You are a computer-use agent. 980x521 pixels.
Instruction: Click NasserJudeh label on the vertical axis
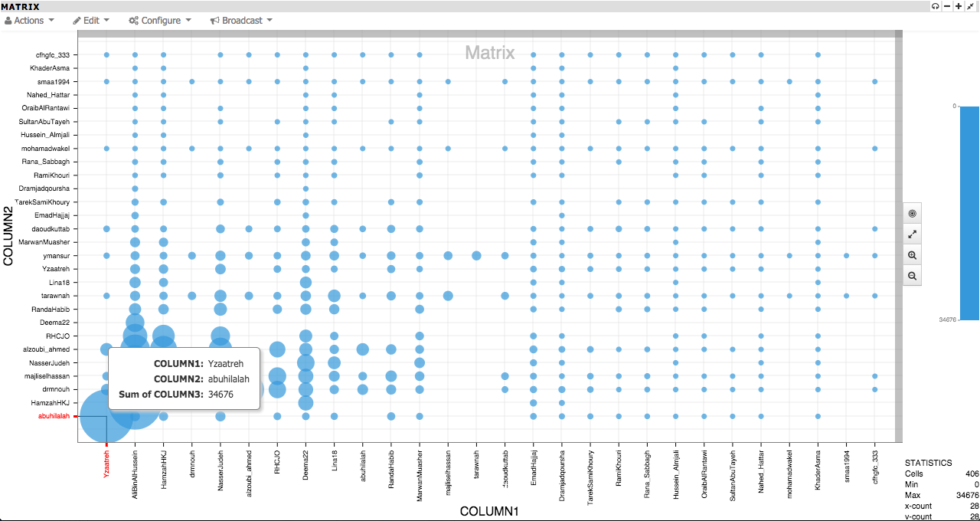coord(50,362)
